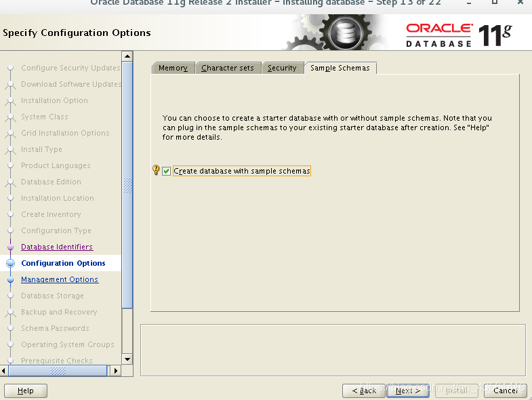This screenshot has height=400, width=532.
Task: Go back with the Back button
Action: click(x=364, y=391)
